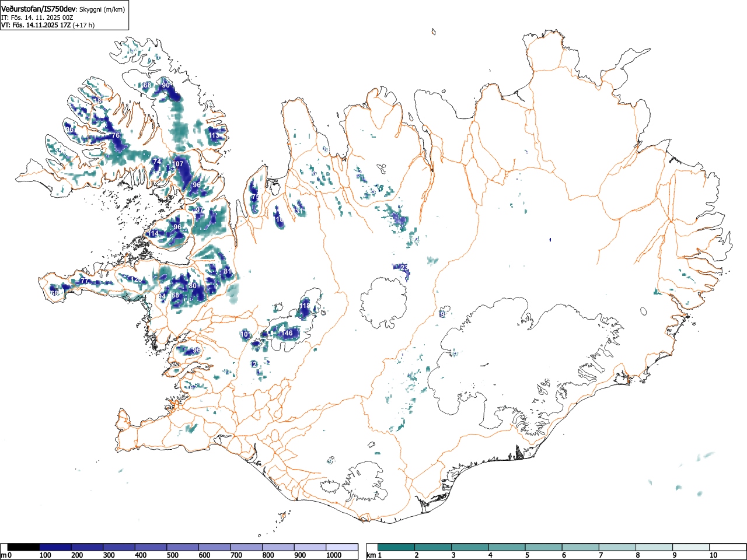Viewport: 747px width, 560px height.
Task: Click the '80' map value label
Action: (x=193, y=286)
